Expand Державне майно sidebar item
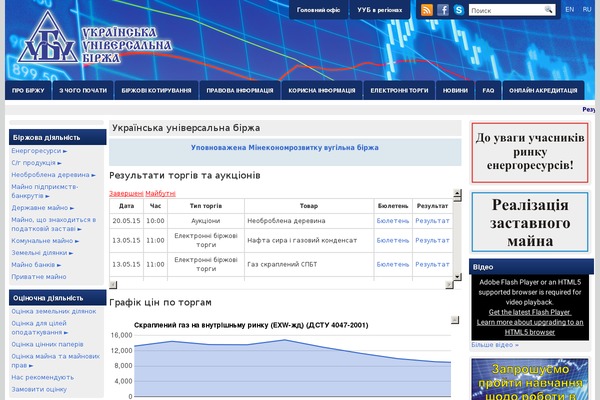The image size is (600, 400). [42, 207]
